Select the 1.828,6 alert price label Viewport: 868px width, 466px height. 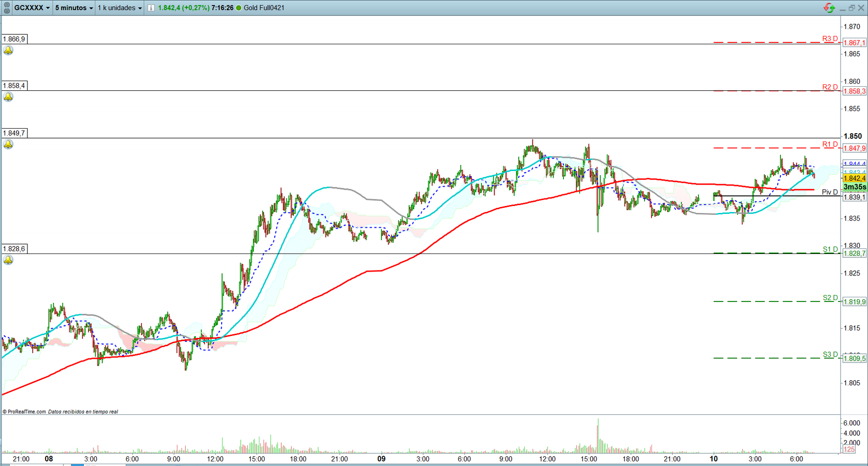14,249
